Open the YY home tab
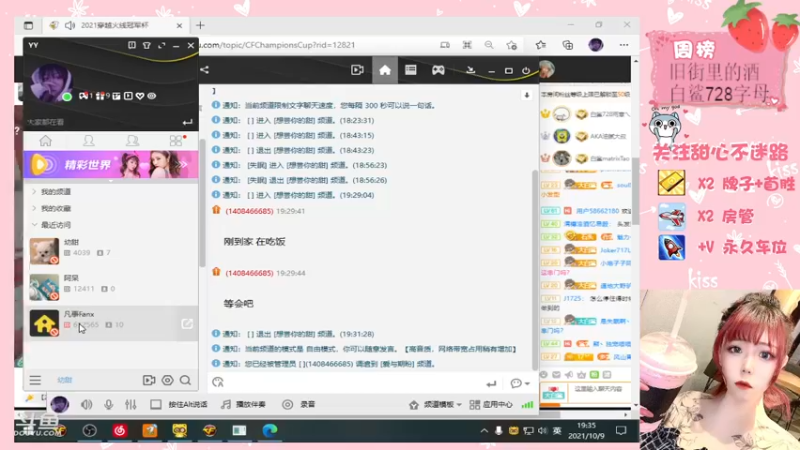Screen dimensions: 800x450 pos(45,141)
